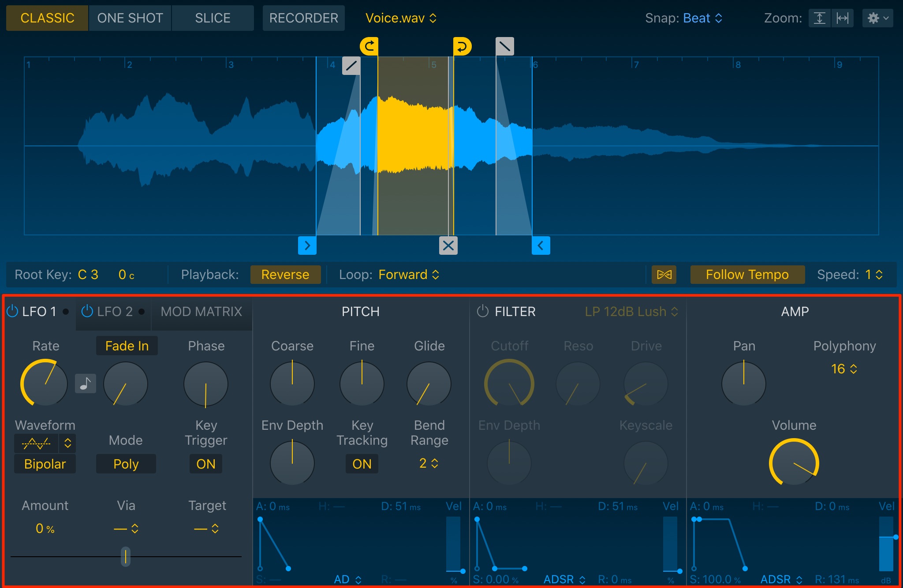This screenshot has width=903, height=588.
Task: Click the sample end marker arrow
Action: pyautogui.click(x=541, y=246)
